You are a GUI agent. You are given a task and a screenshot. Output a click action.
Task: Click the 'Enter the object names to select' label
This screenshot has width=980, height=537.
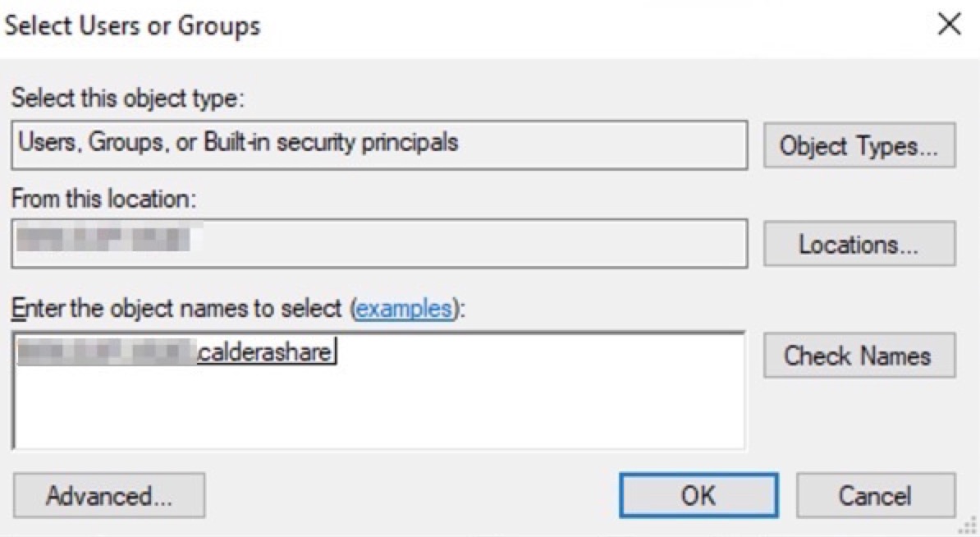click(x=179, y=309)
